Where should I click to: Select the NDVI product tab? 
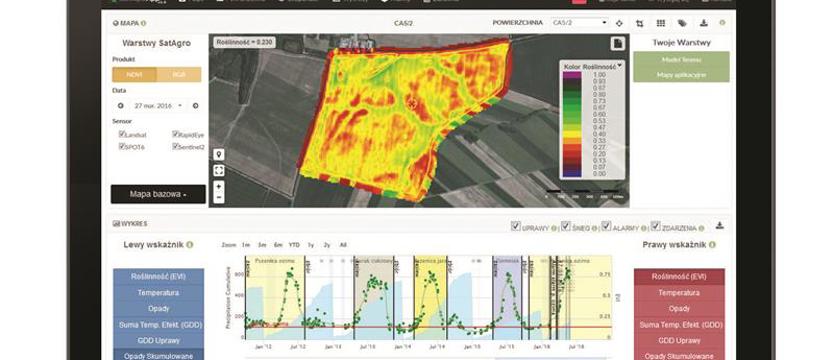134,74
